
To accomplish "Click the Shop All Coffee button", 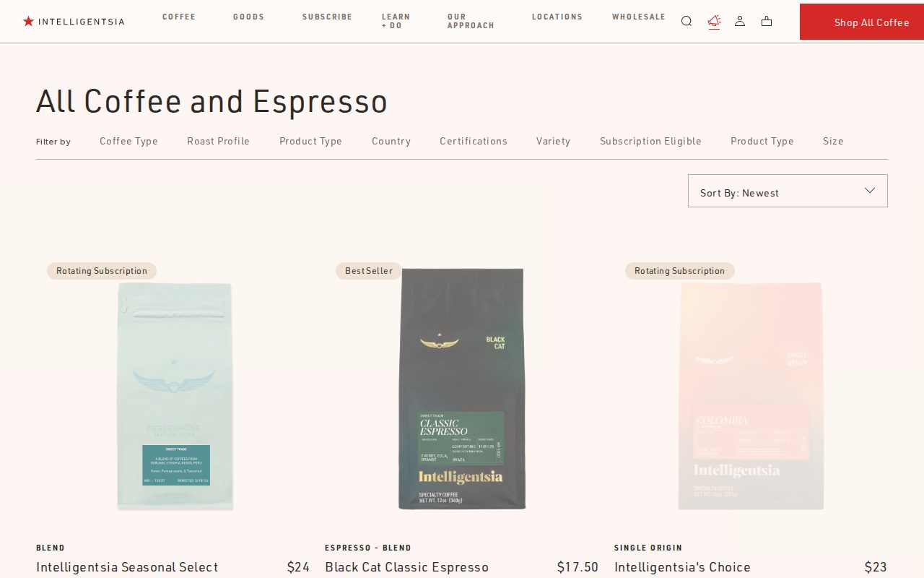I will tap(862, 22).
